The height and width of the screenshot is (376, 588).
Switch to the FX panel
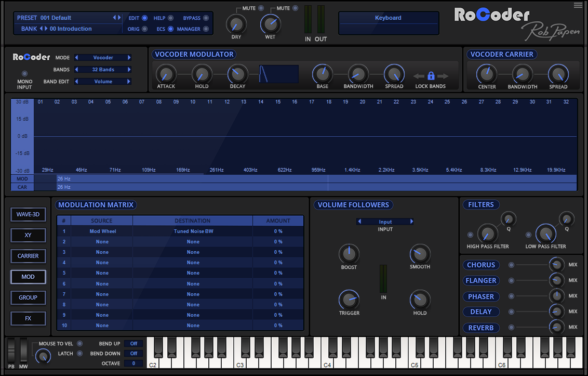[28, 318]
